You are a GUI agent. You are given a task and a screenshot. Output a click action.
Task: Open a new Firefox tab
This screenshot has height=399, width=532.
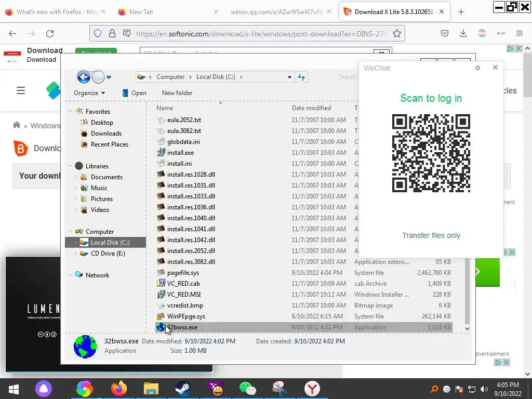click(461, 12)
